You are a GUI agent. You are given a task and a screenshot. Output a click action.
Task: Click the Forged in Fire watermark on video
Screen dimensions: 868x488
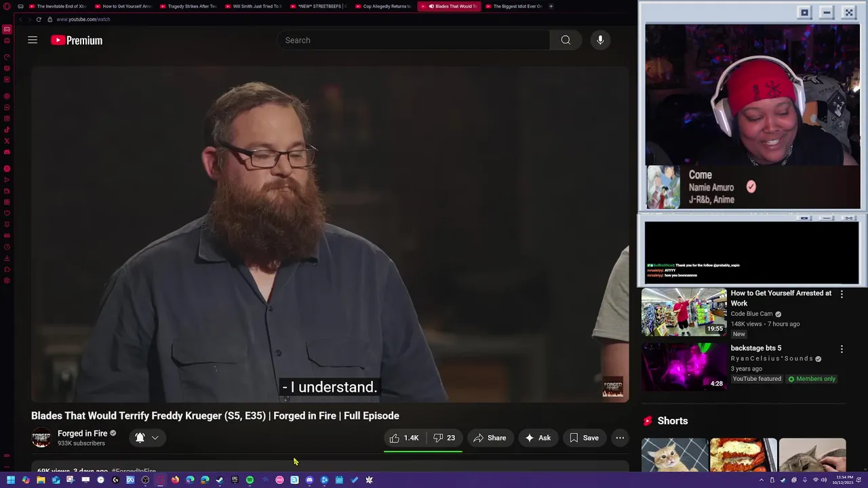pyautogui.click(x=613, y=388)
